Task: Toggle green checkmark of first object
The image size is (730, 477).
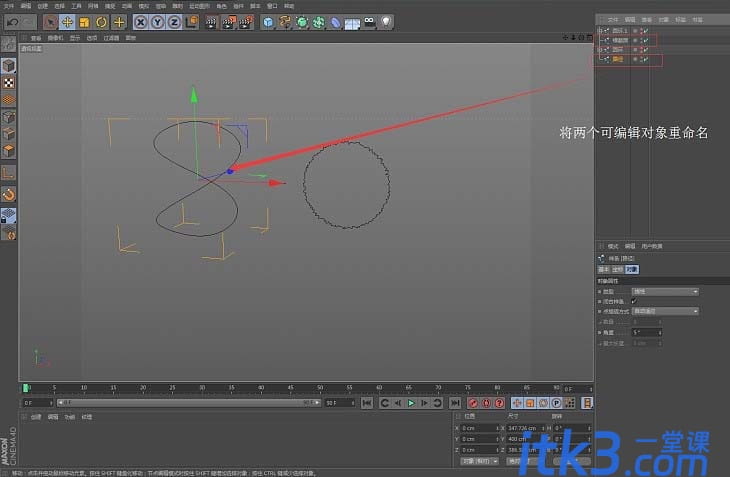Action: [645, 31]
